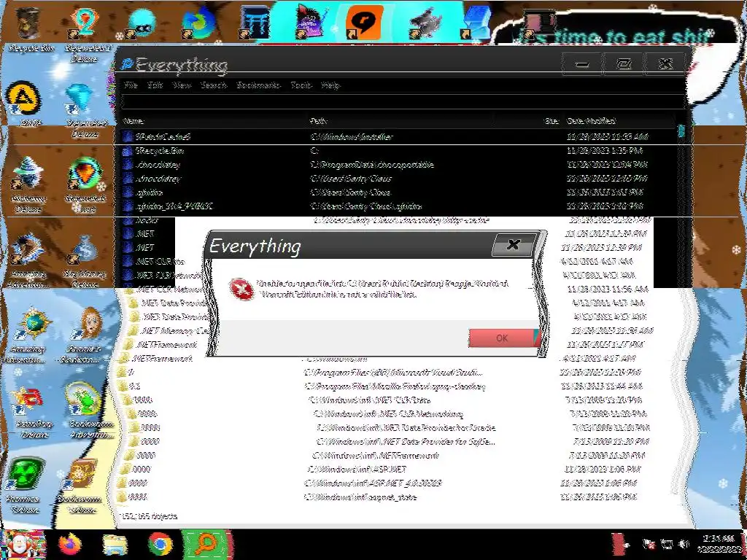Close the Everything error dialog with X
Screen dimensions: 747x560
513,244
